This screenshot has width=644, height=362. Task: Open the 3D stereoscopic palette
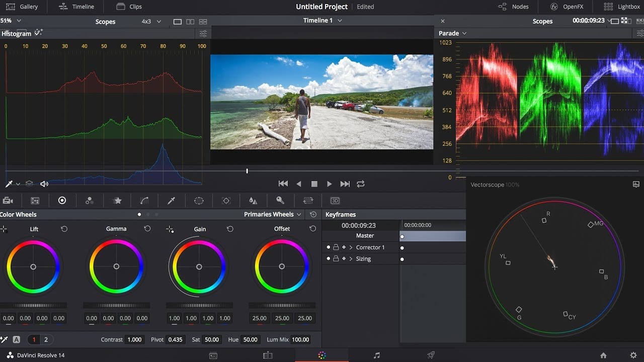335,200
